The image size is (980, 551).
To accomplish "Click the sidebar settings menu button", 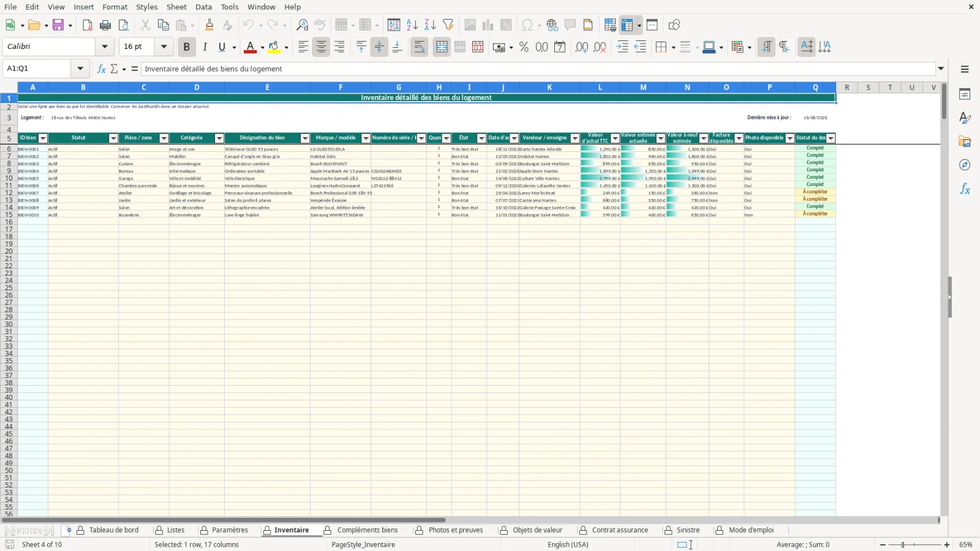I will pyautogui.click(x=965, y=69).
